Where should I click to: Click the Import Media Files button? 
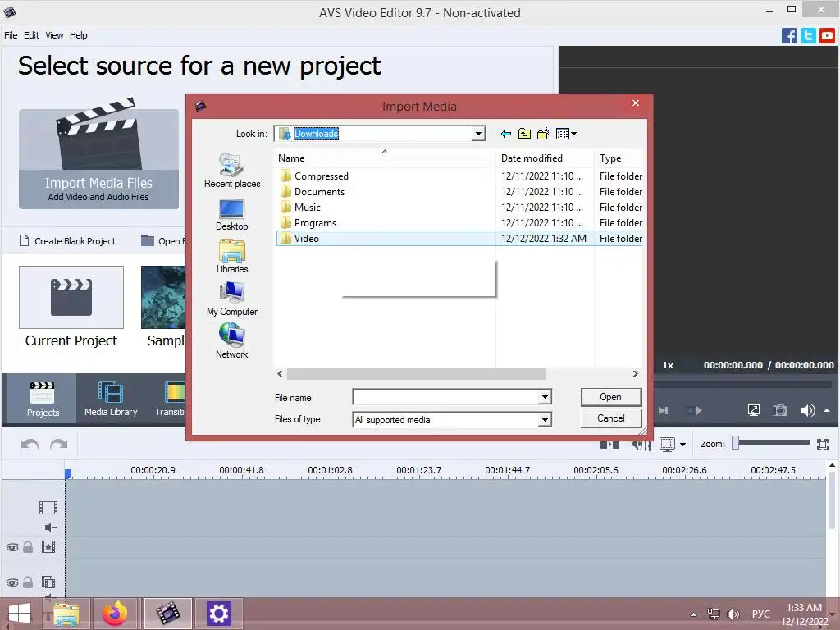(98, 159)
